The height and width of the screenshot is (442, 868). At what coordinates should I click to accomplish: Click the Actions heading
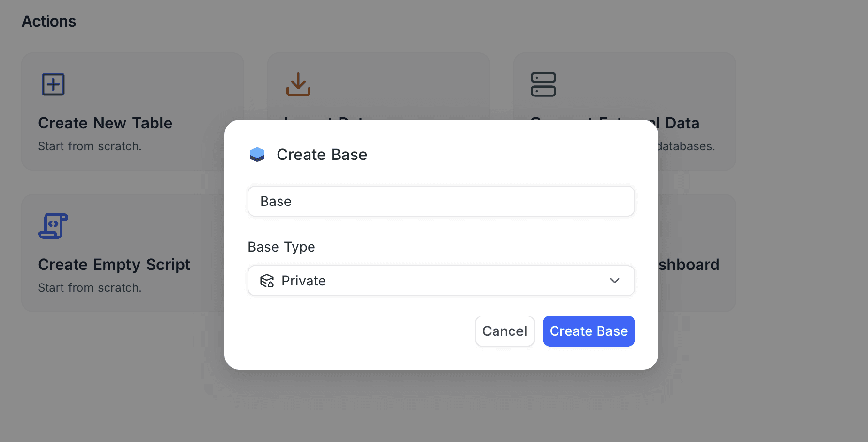coord(48,21)
